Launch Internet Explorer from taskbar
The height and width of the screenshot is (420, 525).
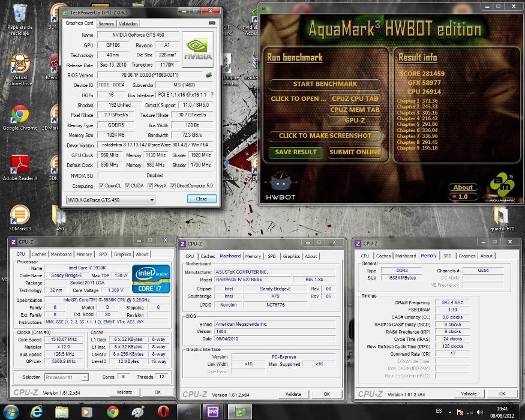tap(36, 412)
